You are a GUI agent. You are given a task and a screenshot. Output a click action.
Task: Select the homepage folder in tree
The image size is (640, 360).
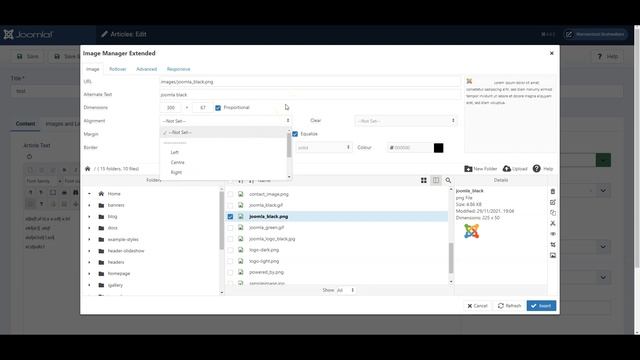click(119, 274)
